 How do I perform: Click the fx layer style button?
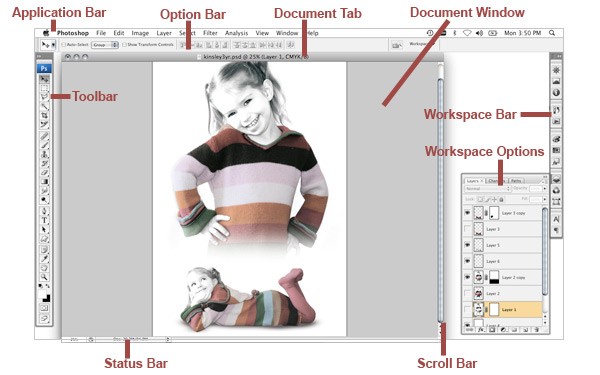tap(481, 330)
